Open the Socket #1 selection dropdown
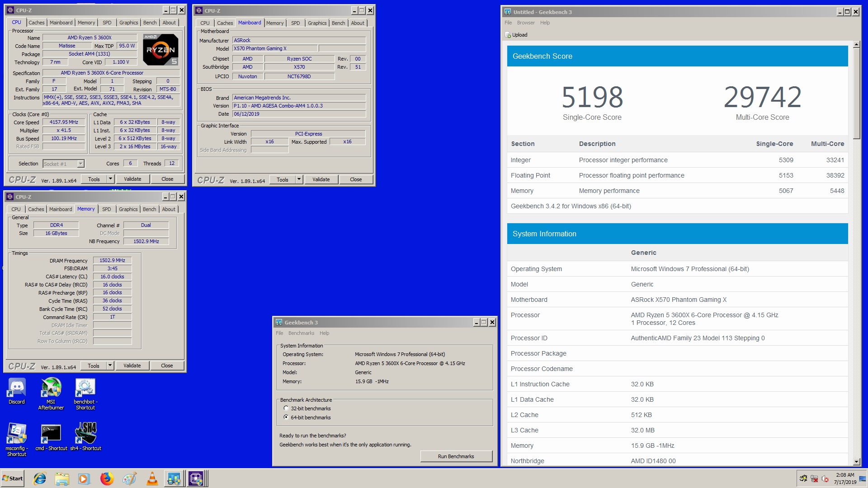The image size is (868, 488). pos(80,164)
